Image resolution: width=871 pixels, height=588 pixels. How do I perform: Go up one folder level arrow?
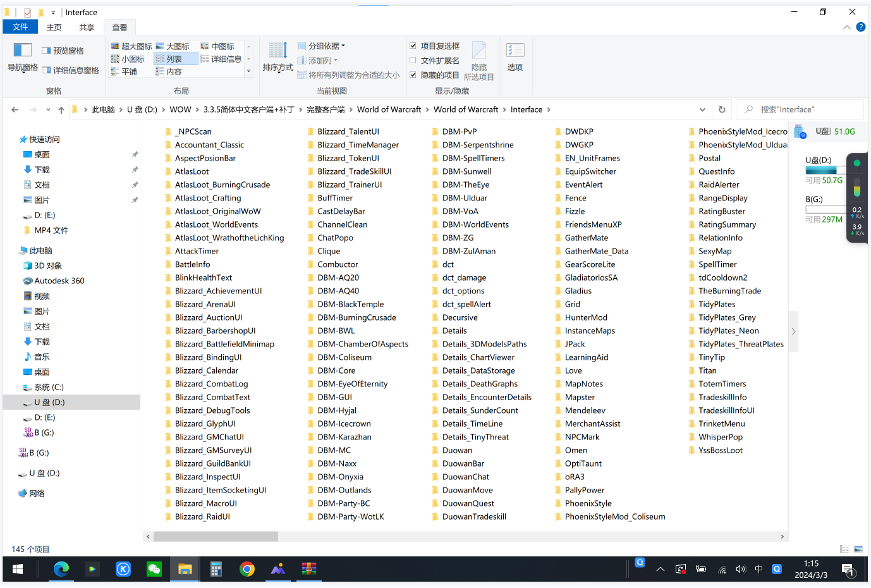point(61,109)
